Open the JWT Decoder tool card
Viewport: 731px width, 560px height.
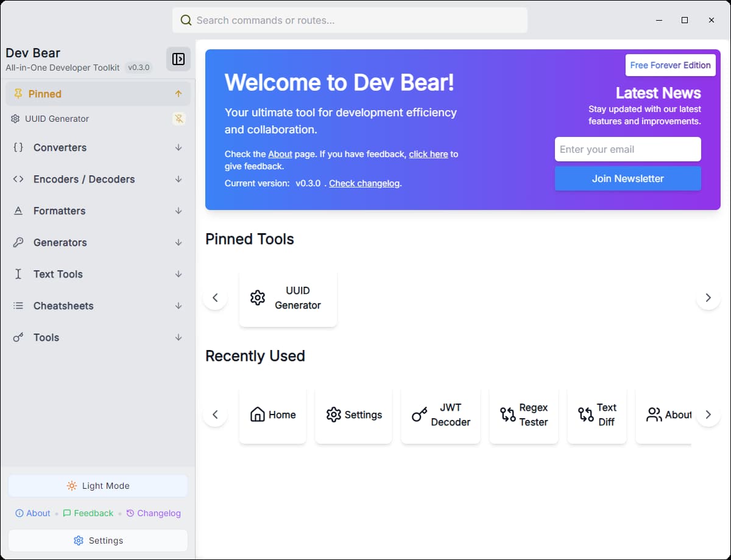(440, 415)
